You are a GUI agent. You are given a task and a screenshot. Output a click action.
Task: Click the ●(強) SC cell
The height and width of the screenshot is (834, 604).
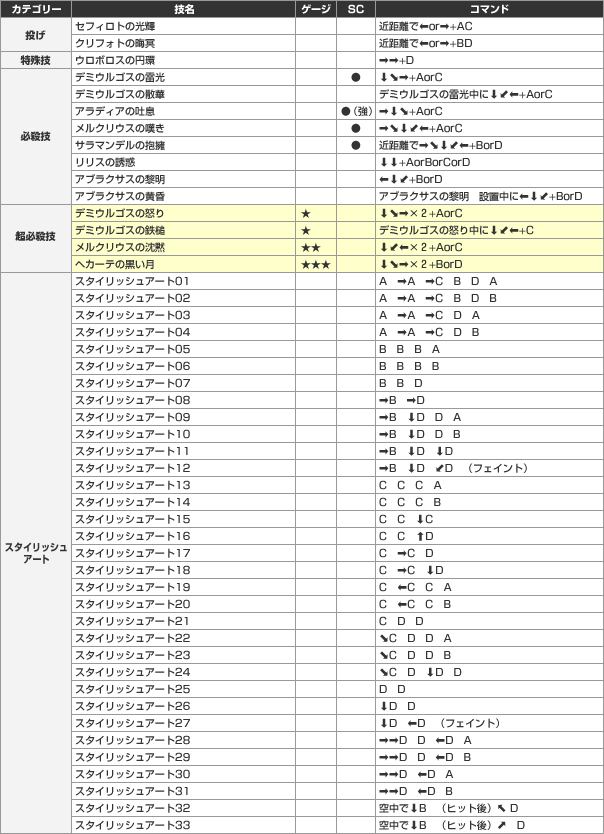[356, 111]
